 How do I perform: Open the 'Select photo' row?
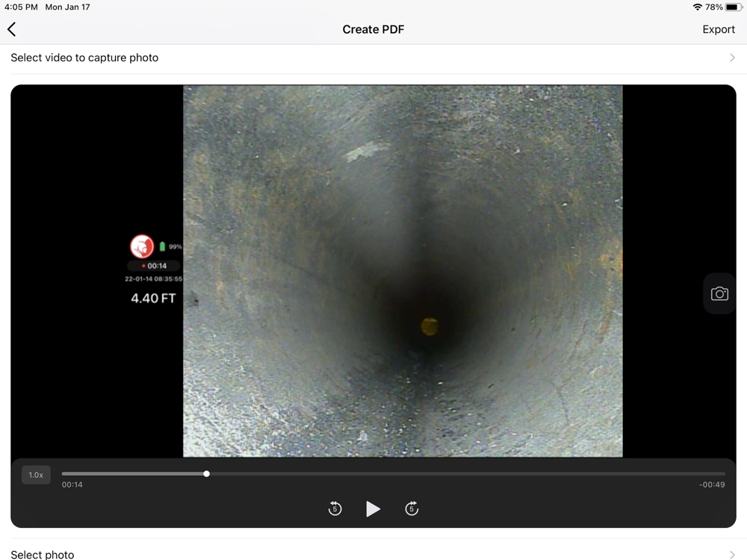[43, 554]
